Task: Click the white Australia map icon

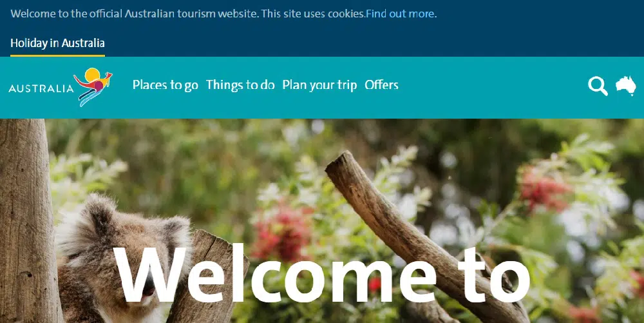Action: 626,86
